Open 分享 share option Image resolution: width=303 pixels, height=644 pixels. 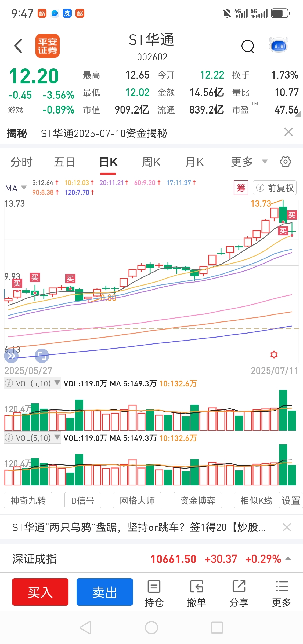[239, 593]
